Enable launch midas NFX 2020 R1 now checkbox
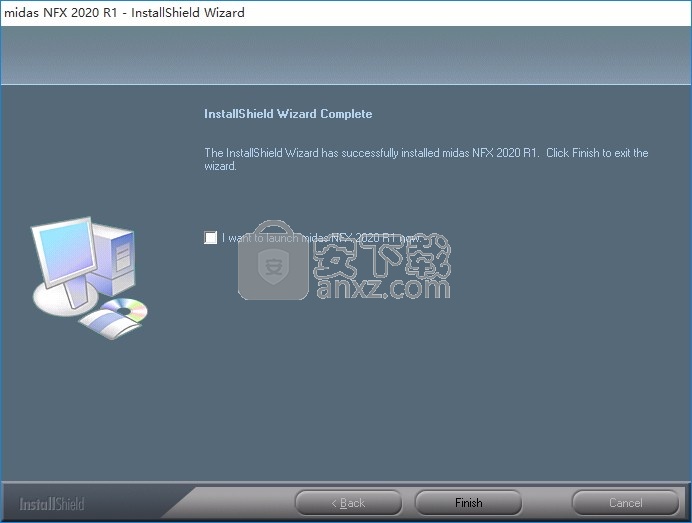The height and width of the screenshot is (523, 692). coord(211,237)
